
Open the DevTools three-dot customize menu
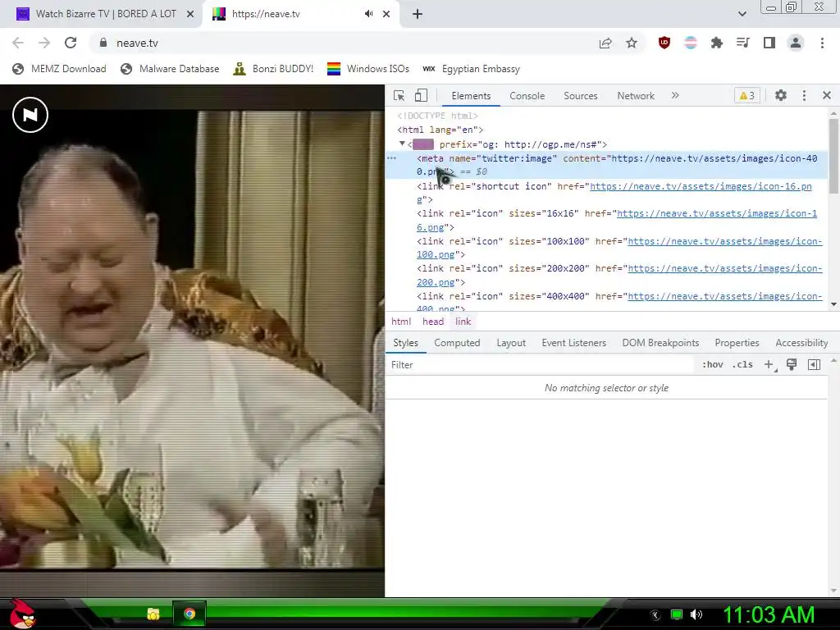tap(804, 95)
